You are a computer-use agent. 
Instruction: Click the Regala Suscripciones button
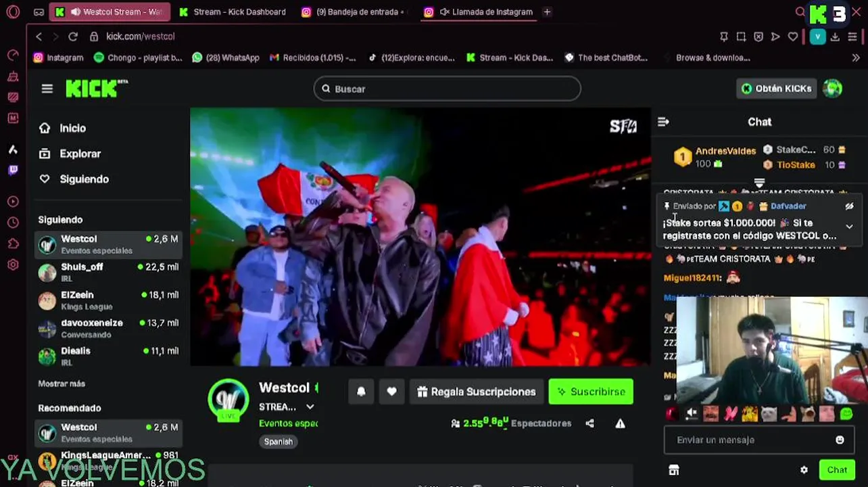tap(477, 392)
